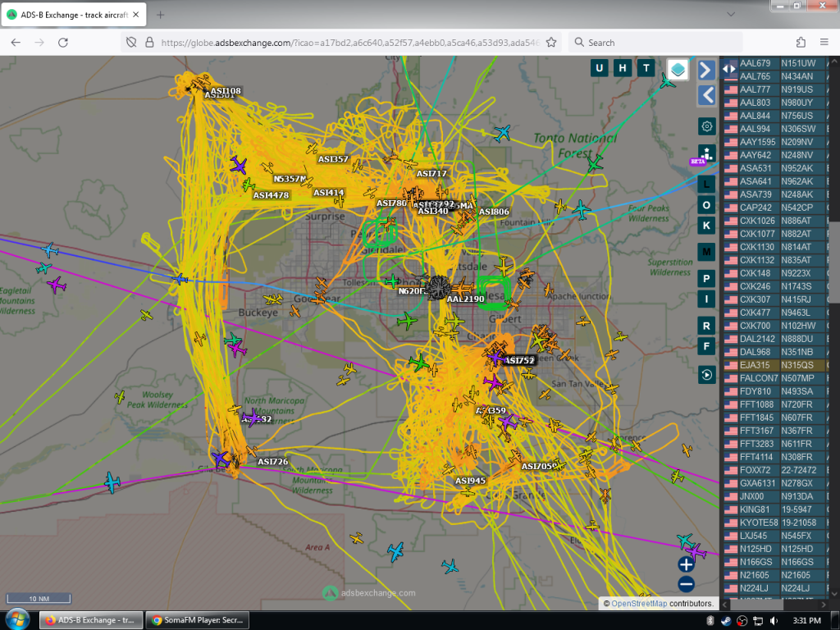Viewport: 840px width, 630px height.
Task: Open the history replay playback icon
Action: tap(706, 375)
